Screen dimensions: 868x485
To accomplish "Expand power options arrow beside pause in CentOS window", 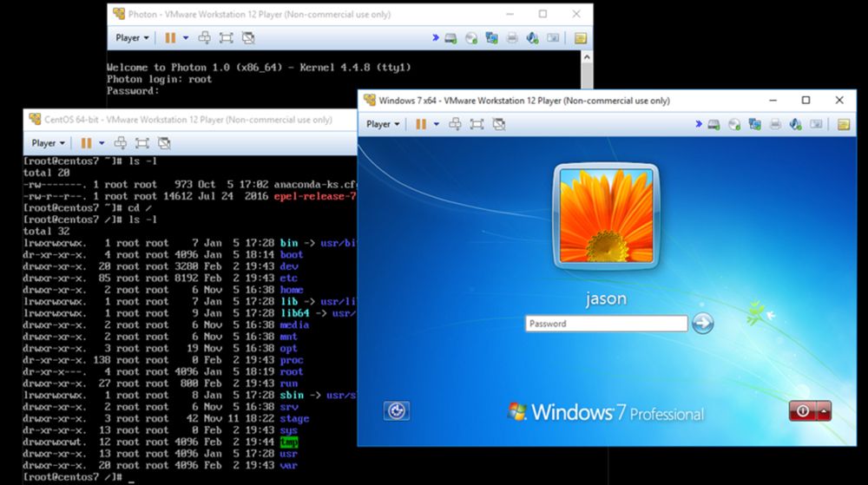I will tap(102, 143).
